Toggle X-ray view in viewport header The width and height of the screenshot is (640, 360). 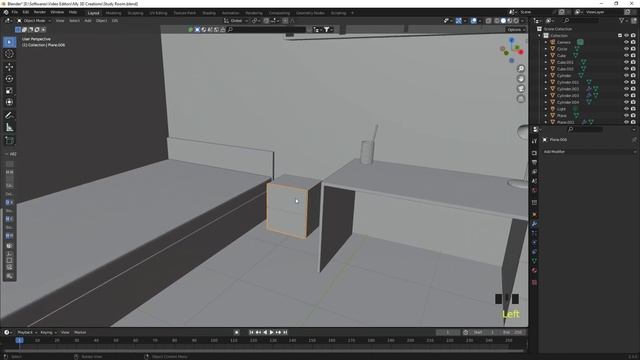[x=489, y=20]
